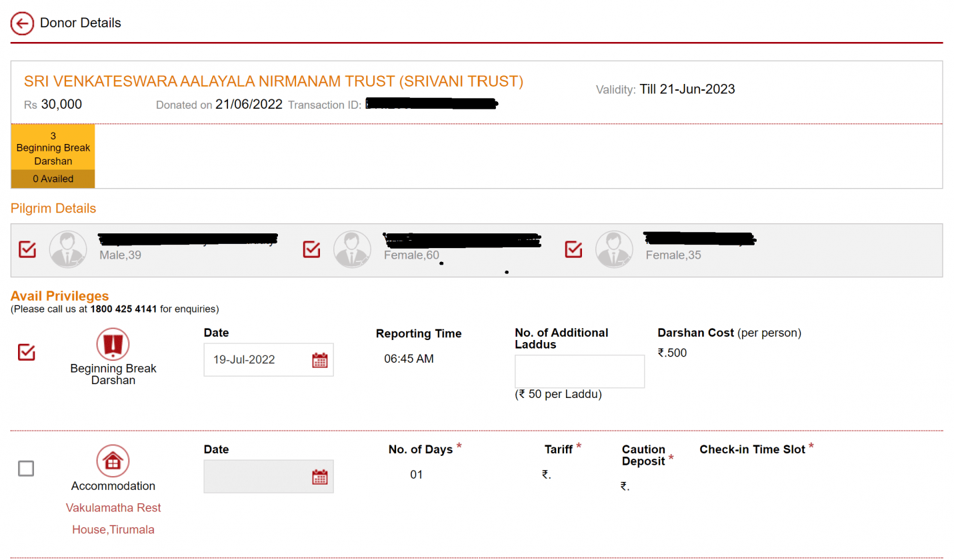Toggle the Female, 35 pilgrim checkbox
Image resolution: width=954 pixels, height=560 pixels.
[573, 249]
